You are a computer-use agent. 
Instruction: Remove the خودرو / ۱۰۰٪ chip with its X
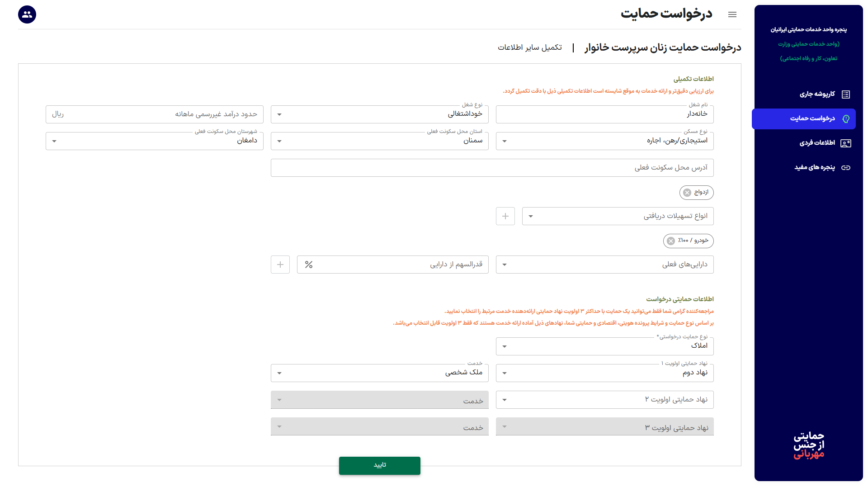click(x=671, y=241)
